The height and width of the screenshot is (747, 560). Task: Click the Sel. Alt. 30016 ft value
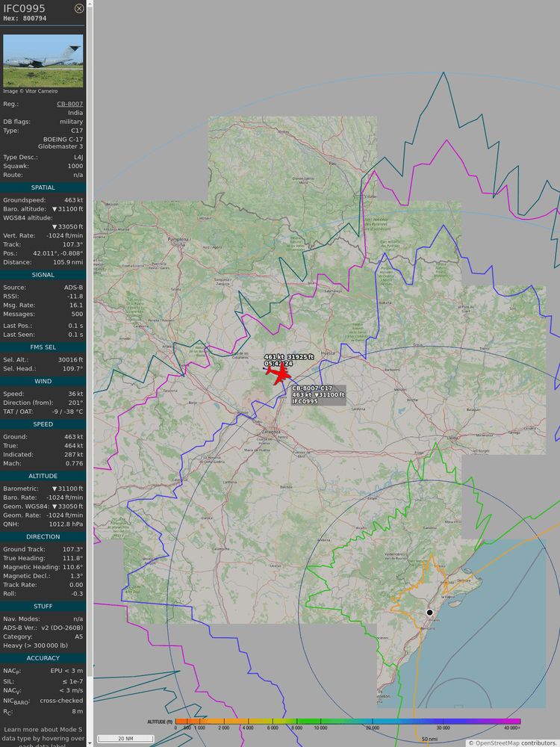[70, 360]
